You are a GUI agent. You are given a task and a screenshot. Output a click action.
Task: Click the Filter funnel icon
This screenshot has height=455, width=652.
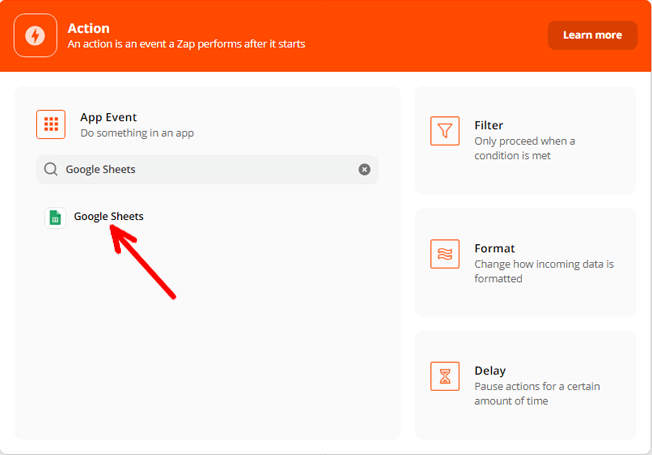coord(445,131)
